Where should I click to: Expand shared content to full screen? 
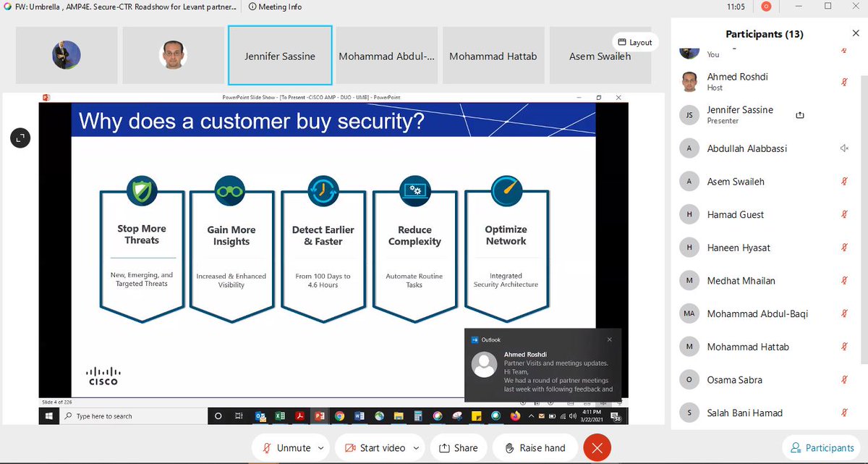click(x=20, y=138)
